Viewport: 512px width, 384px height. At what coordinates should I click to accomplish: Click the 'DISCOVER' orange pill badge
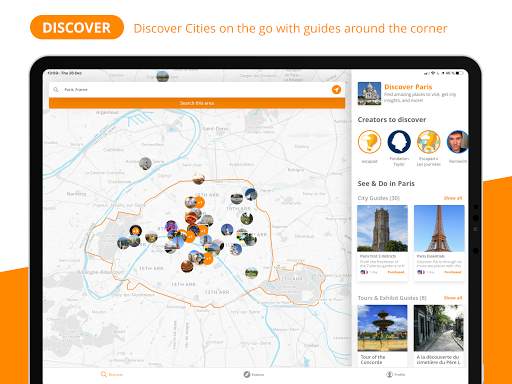point(77,27)
